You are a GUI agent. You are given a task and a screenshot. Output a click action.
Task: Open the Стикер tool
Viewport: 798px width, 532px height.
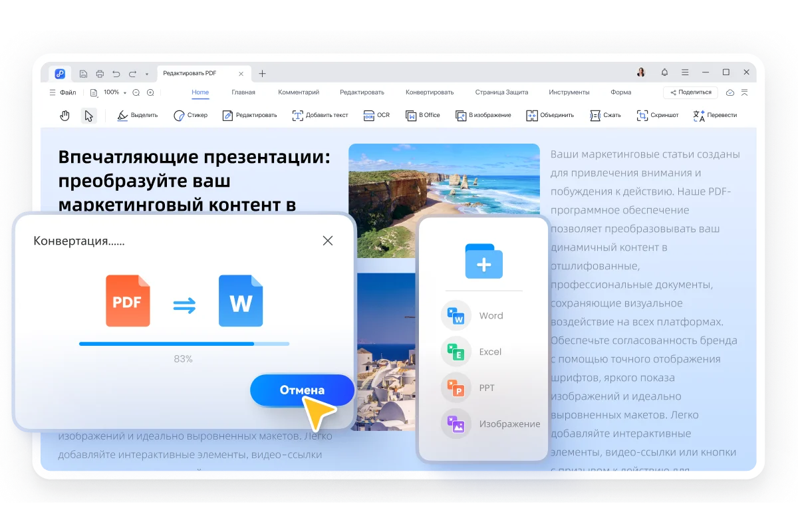tap(190, 114)
